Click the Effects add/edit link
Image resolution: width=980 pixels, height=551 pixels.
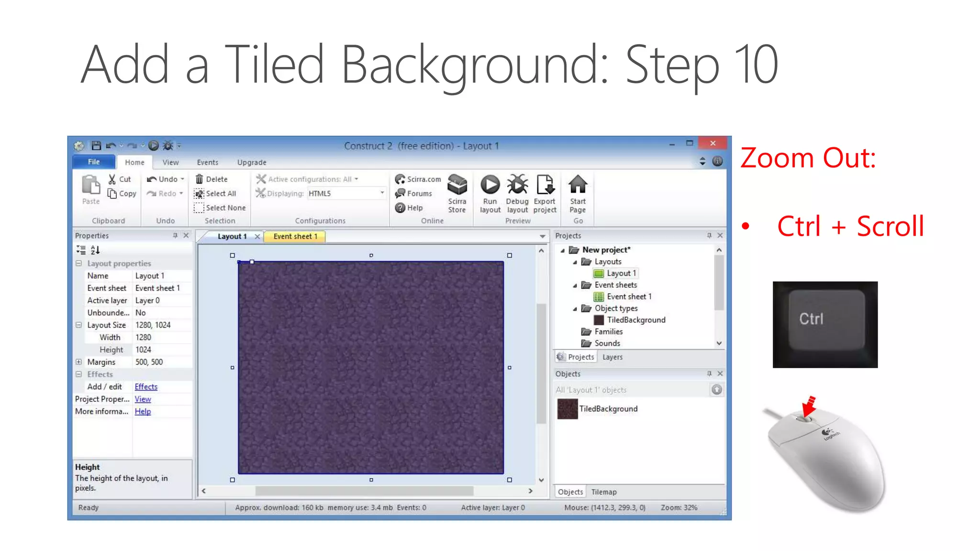click(146, 386)
